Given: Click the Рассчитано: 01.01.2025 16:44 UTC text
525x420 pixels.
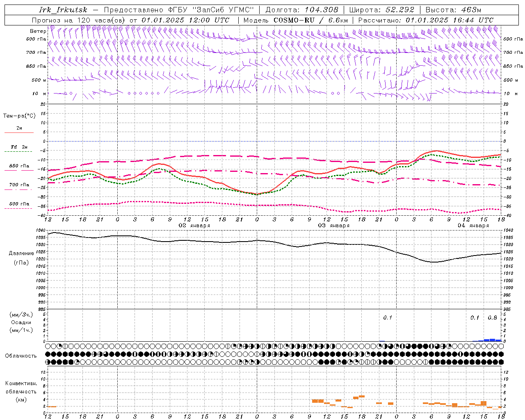Looking at the screenshot, I should pyautogui.click(x=426, y=20).
